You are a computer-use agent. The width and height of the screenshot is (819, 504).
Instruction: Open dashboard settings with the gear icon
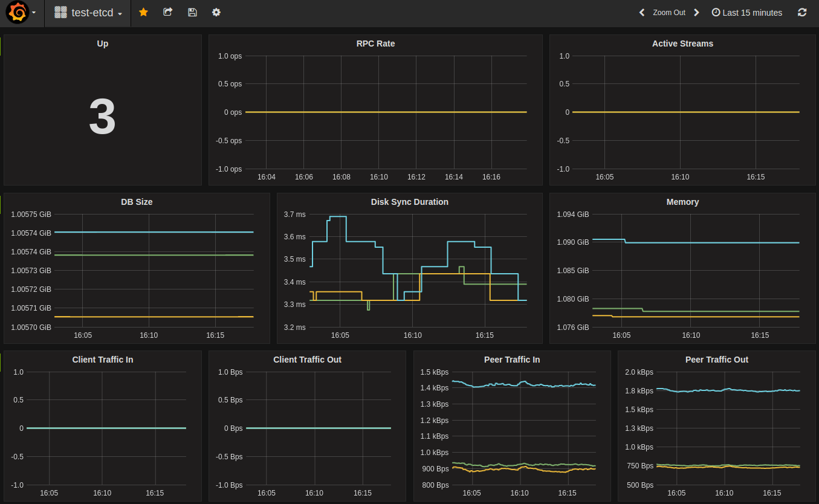(x=216, y=12)
